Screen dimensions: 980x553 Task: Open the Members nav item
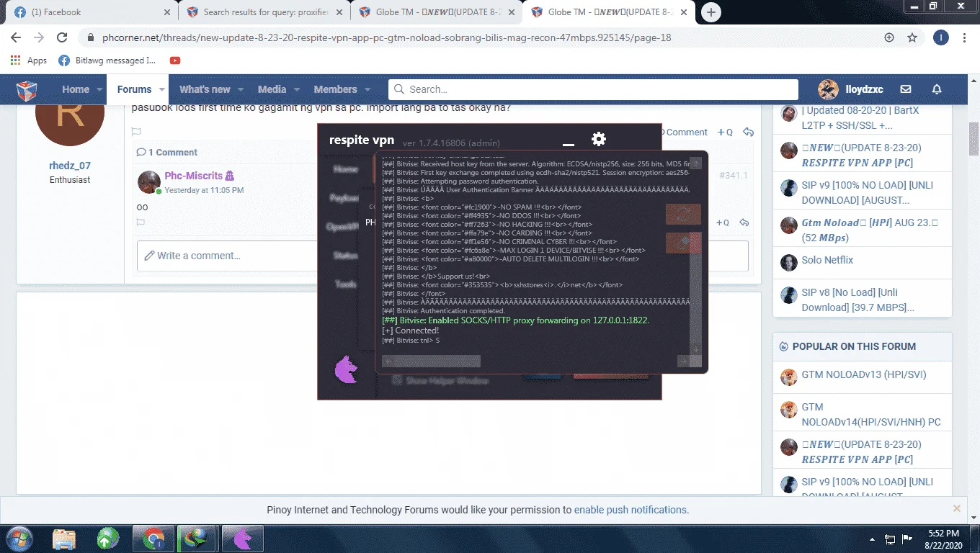point(335,89)
